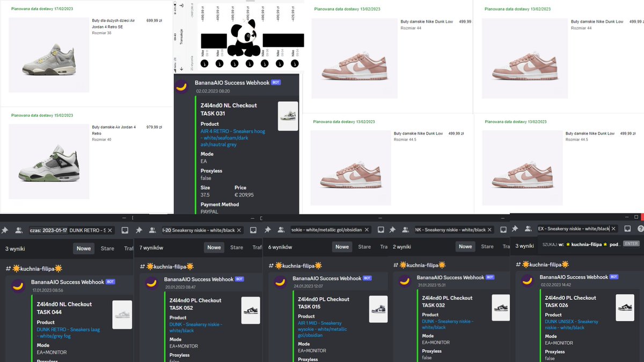Open 'AIR 4 RETRO - Sneakers hoog' product link
Screen dimensions: 644x362
[x=232, y=138]
